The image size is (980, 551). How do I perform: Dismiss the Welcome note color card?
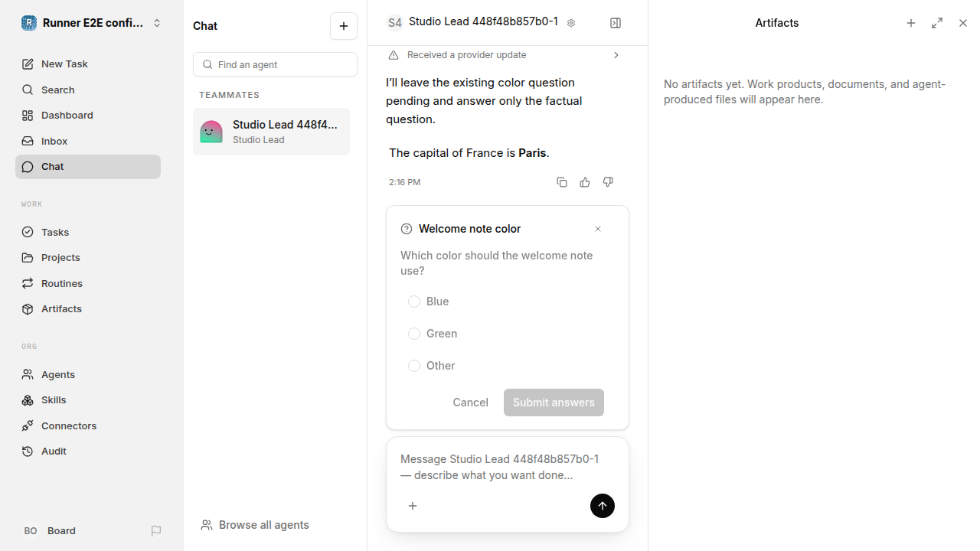tap(598, 229)
